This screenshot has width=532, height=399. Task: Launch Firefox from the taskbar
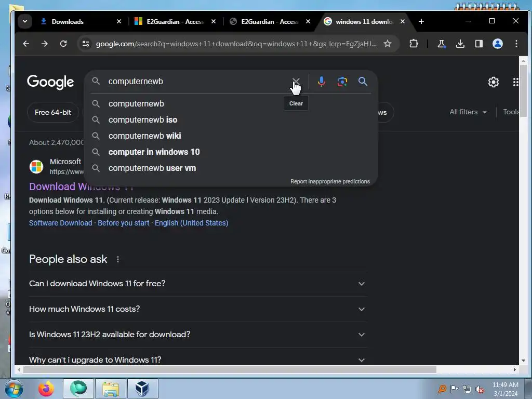point(46,389)
